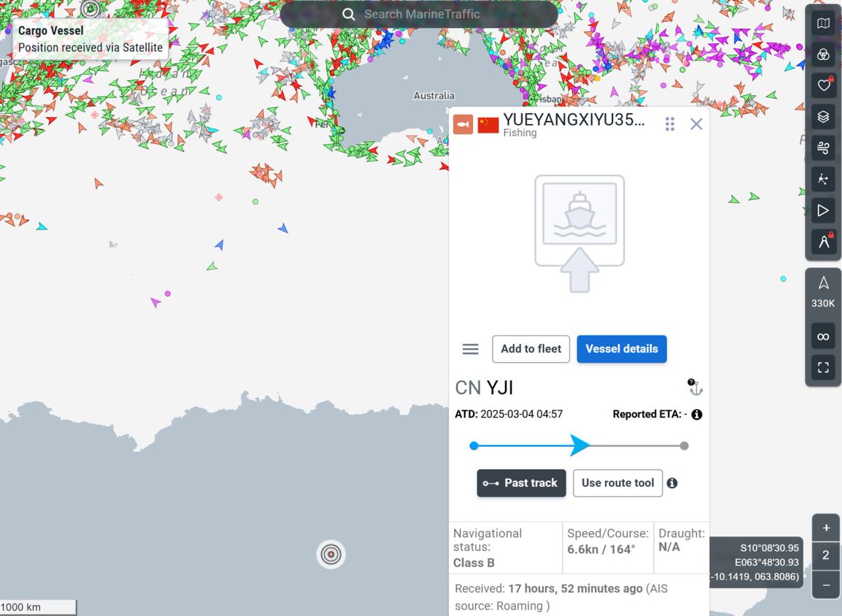The image size is (842, 616).
Task: Click the 'Received: 17 hours, 52 minutes ago' text
Action: tap(549, 589)
